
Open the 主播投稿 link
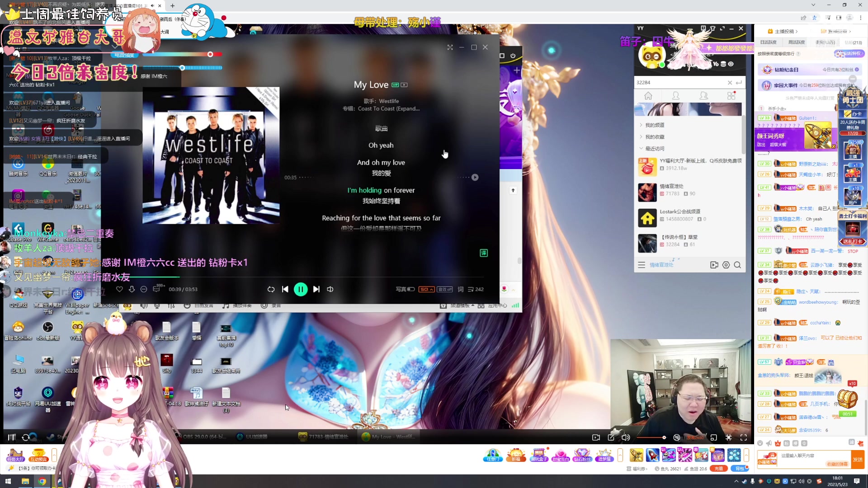click(x=783, y=31)
